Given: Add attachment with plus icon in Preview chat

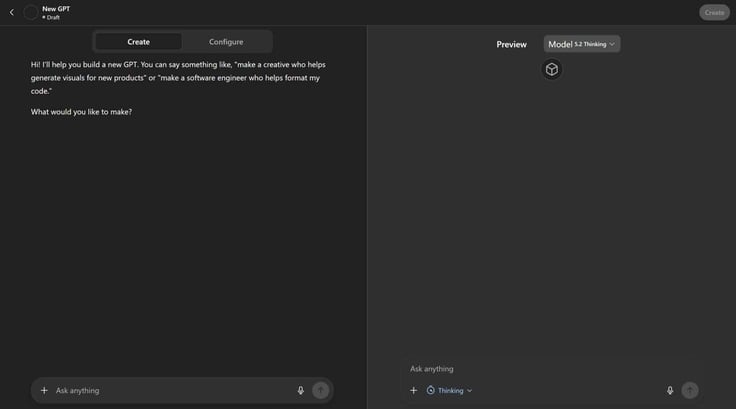Looking at the screenshot, I should coord(414,390).
